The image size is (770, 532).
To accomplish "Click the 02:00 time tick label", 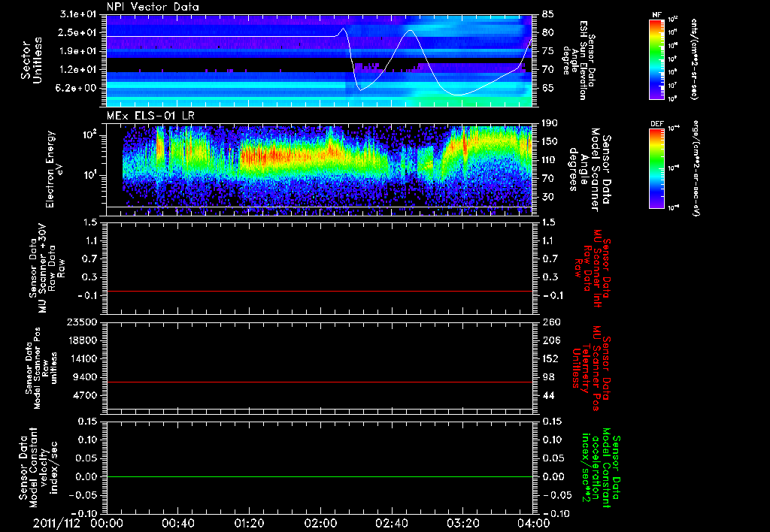I will [320, 523].
